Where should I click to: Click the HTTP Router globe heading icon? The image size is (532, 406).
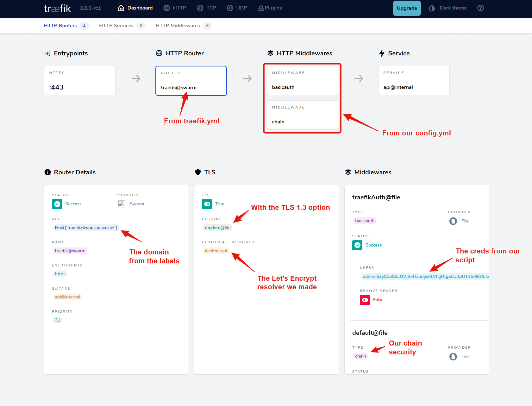(159, 53)
